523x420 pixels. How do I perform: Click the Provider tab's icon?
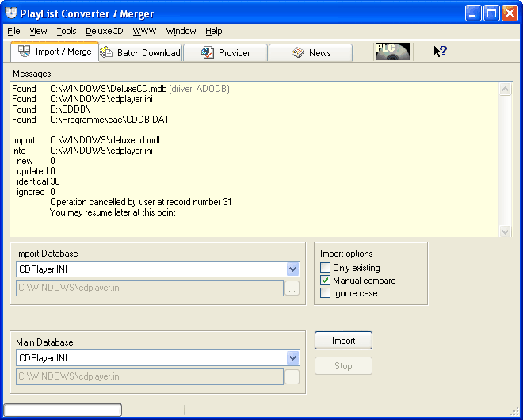pyautogui.click(x=207, y=53)
